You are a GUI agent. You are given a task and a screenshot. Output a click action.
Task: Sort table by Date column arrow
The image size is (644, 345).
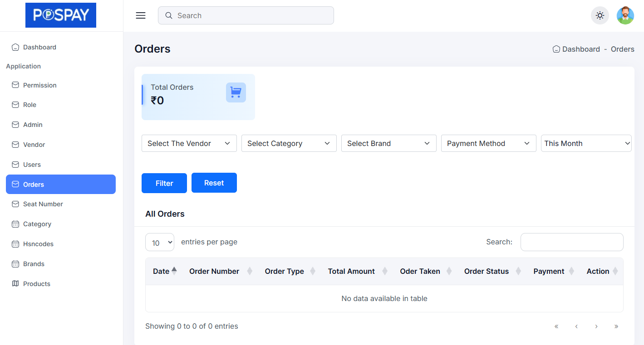click(174, 271)
